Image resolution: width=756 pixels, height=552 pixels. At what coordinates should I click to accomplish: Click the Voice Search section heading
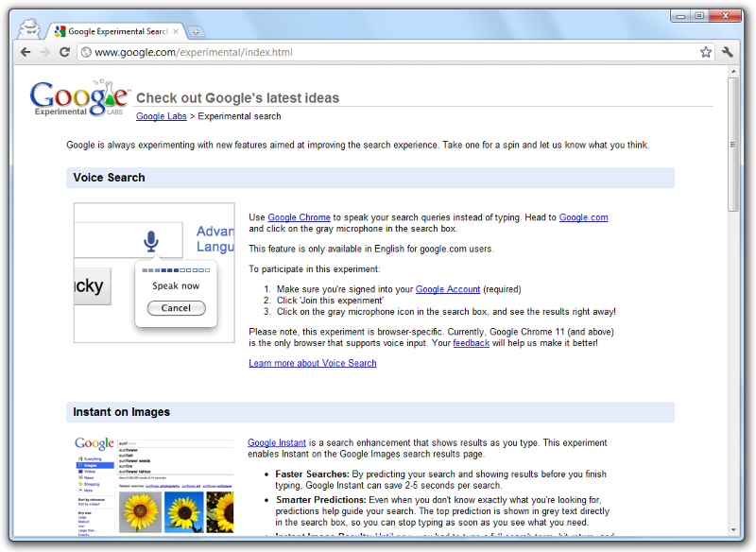(109, 178)
